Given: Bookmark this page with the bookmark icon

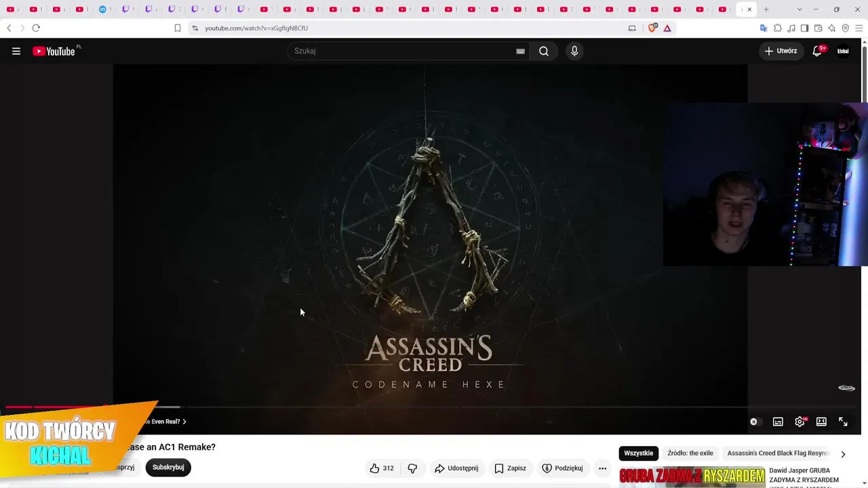Looking at the screenshot, I should [x=178, y=28].
